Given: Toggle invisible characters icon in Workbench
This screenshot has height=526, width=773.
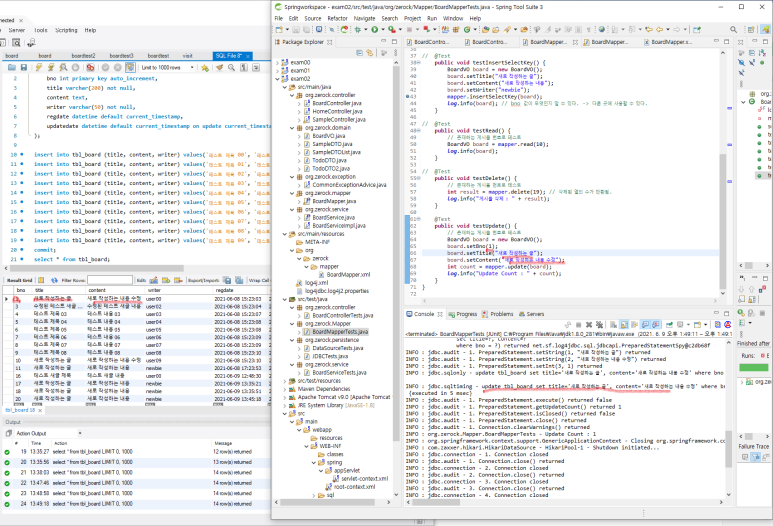Looking at the screenshot, I should [244, 68].
